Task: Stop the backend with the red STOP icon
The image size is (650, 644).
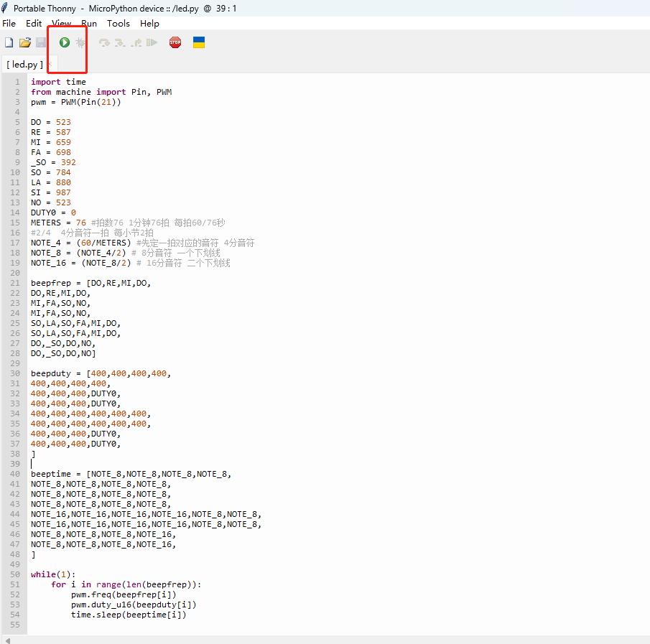Action: click(175, 42)
